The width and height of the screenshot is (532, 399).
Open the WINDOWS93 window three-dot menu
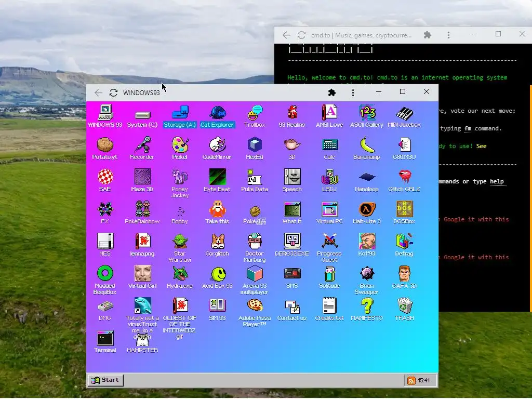tap(353, 92)
